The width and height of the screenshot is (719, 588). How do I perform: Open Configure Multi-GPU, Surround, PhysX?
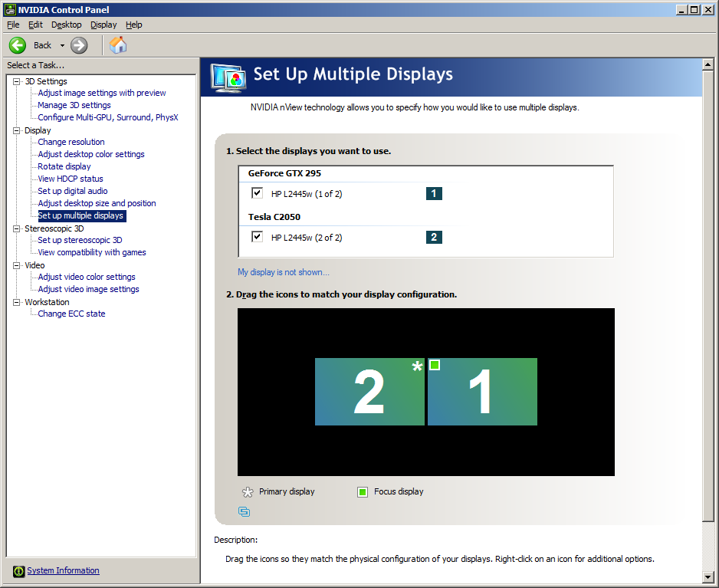pyautogui.click(x=108, y=117)
